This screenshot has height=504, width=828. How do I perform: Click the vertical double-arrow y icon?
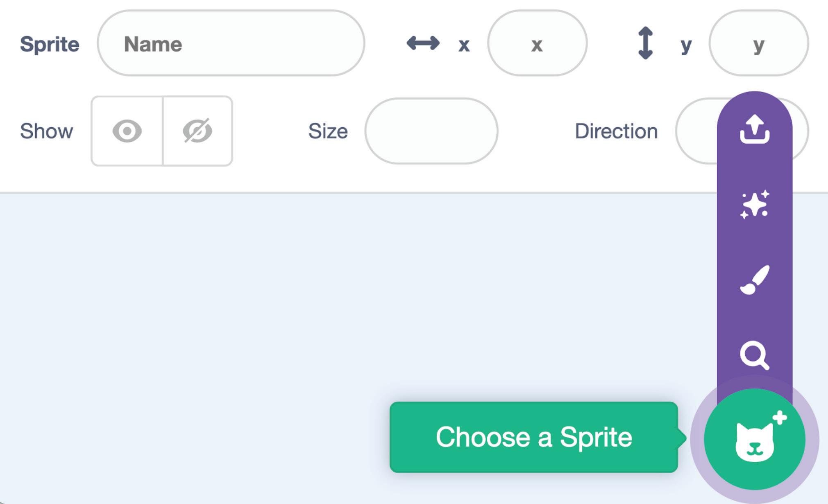coord(645,43)
